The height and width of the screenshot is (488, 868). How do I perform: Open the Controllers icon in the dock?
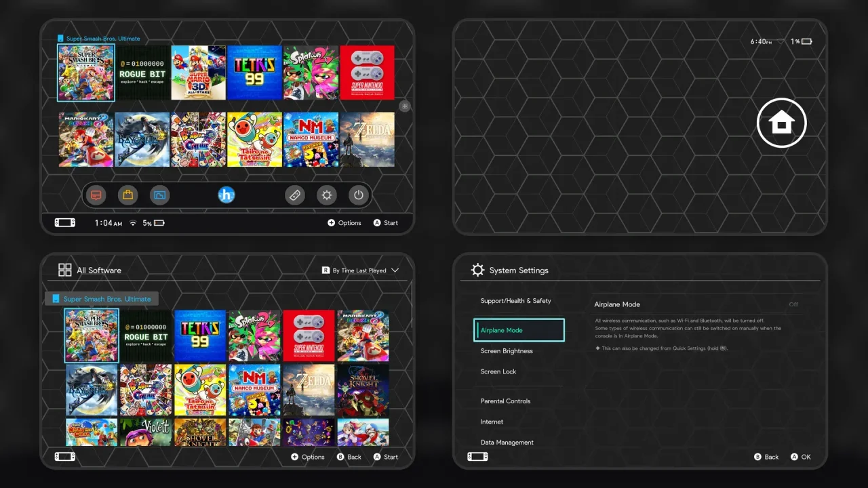[x=295, y=195]
